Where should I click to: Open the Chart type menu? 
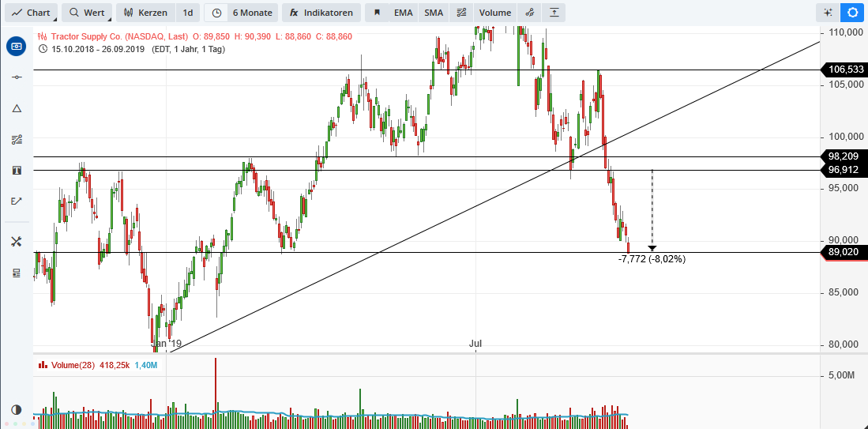pyautogui.click(x=31, y=13)
